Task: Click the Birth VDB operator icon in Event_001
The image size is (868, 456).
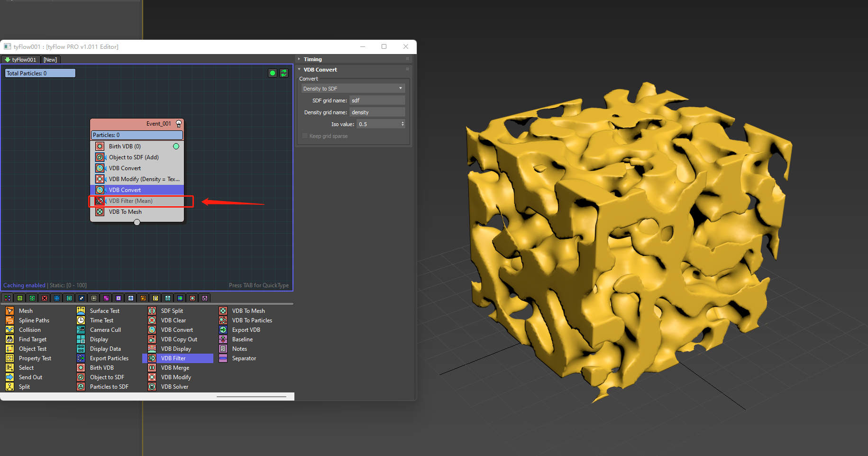Action: (100, 146)
